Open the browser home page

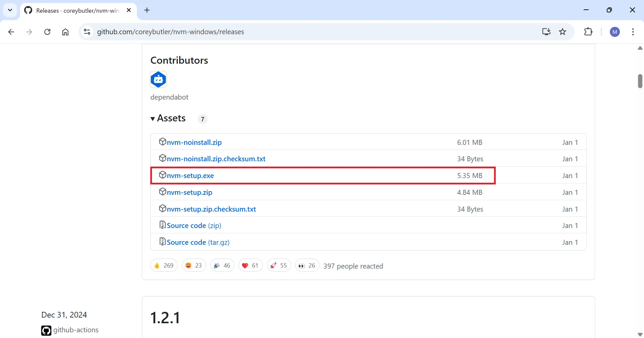(65, 32)
